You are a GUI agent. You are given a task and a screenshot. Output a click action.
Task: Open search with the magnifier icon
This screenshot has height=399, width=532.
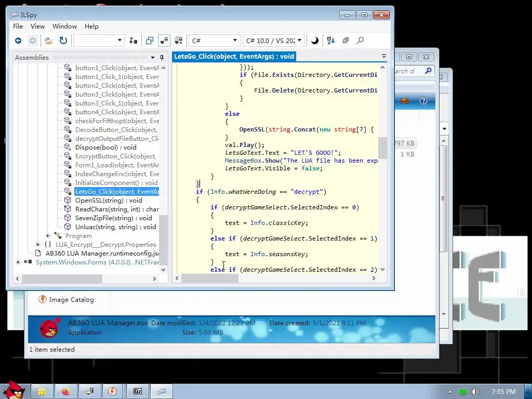(360, 41)
